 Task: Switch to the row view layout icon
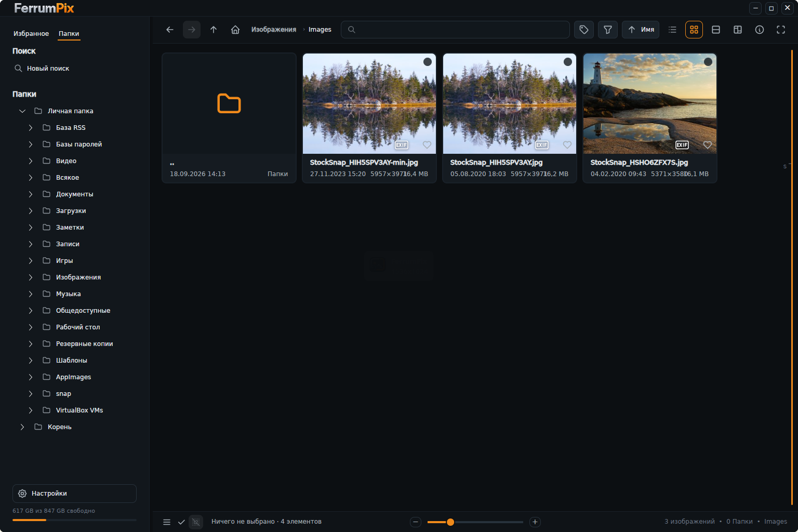click(x=716, y=30)
